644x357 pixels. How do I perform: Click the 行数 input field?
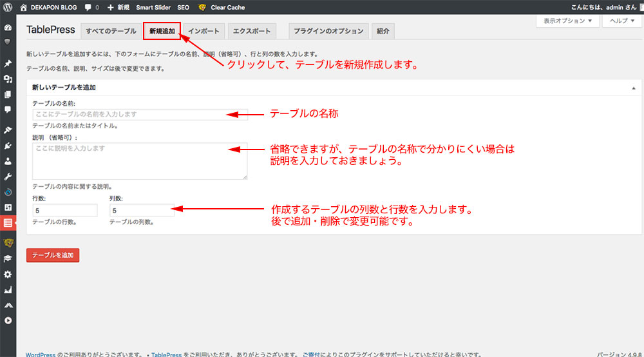pyautogui.click(x=65, y=210)
